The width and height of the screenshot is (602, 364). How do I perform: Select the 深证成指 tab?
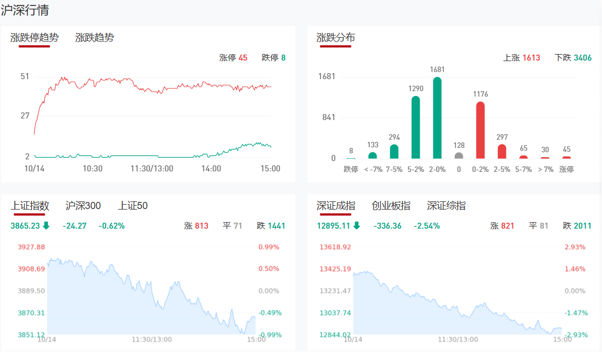pos(336,206)
